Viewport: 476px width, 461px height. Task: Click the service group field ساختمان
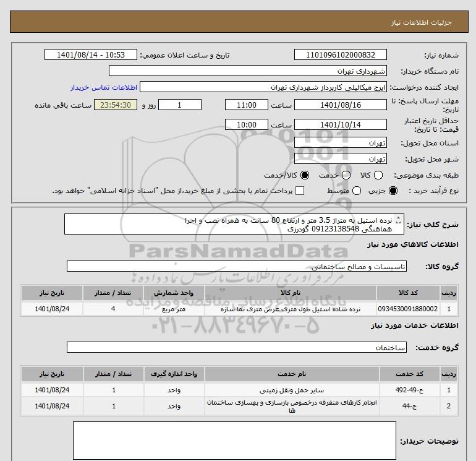tap(237, 347)
